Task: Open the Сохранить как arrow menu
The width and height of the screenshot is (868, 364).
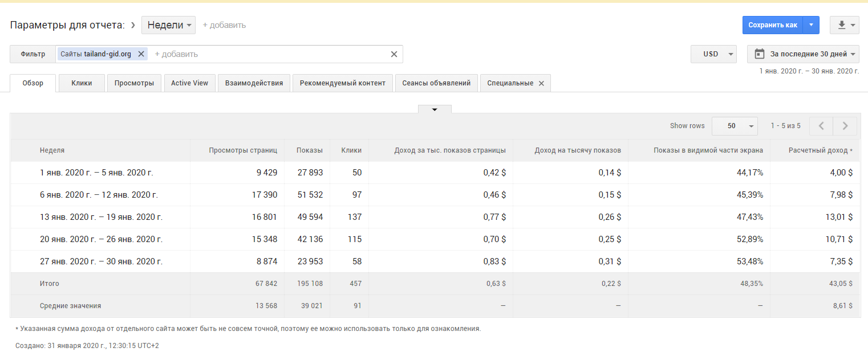Action: (x=811, y=25)
